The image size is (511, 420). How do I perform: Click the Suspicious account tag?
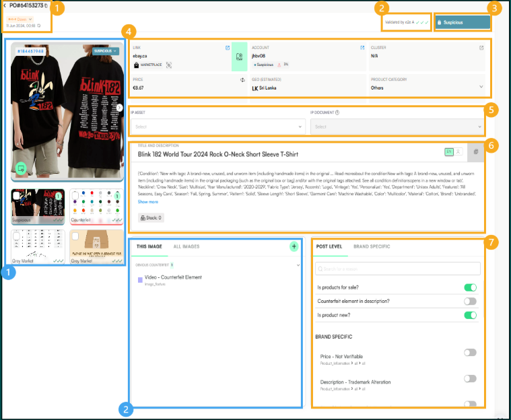263,65
